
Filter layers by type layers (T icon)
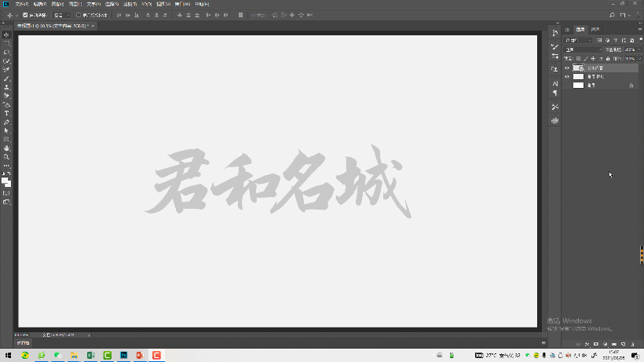coord(615,40)
